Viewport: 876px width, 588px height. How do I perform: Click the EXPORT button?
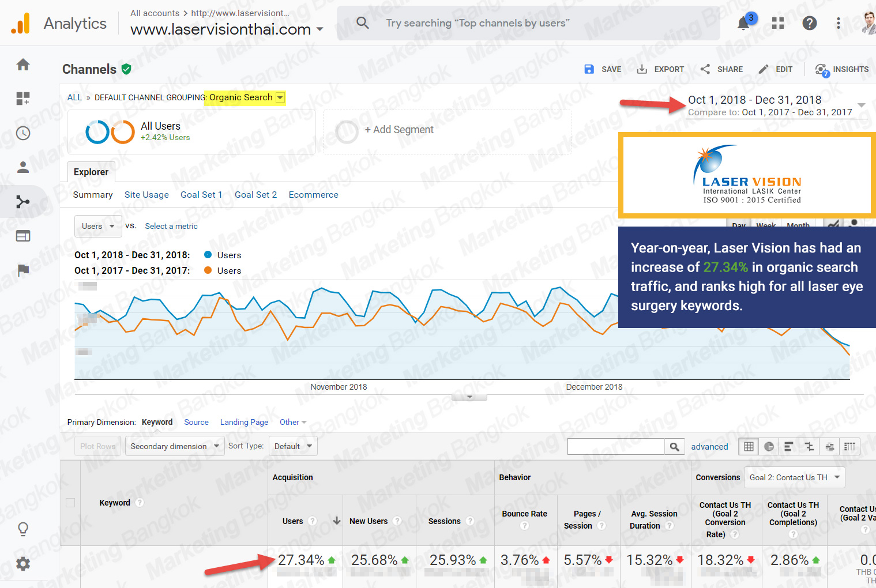tap(660, 69)
